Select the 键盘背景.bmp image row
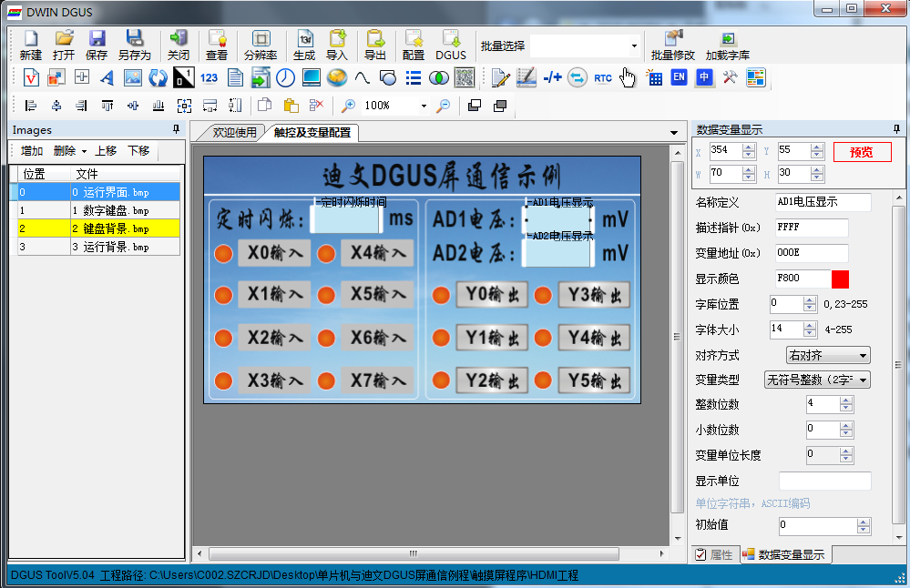 click(95, 228)
